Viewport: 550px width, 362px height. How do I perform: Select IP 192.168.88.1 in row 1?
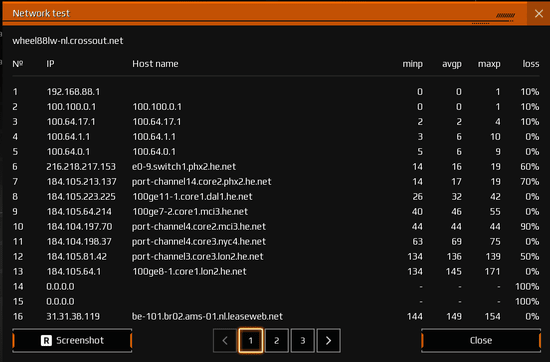tap(73, 92)
